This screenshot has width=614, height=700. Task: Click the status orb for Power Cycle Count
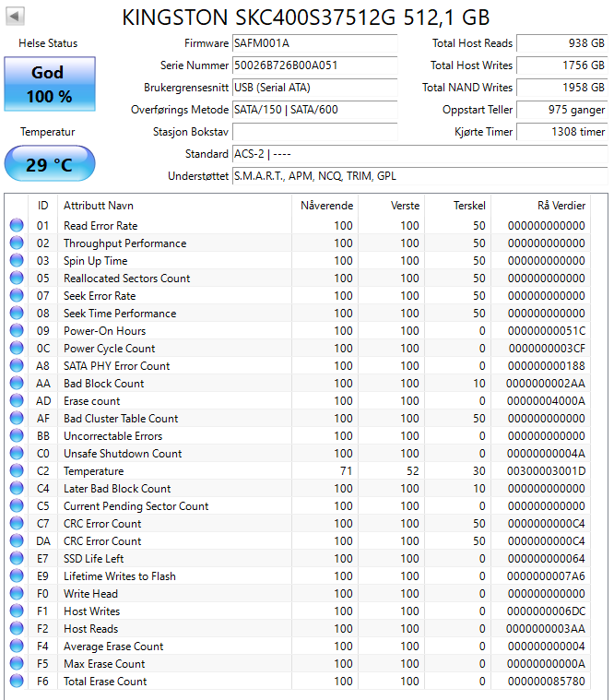click(x=17, y=349)
